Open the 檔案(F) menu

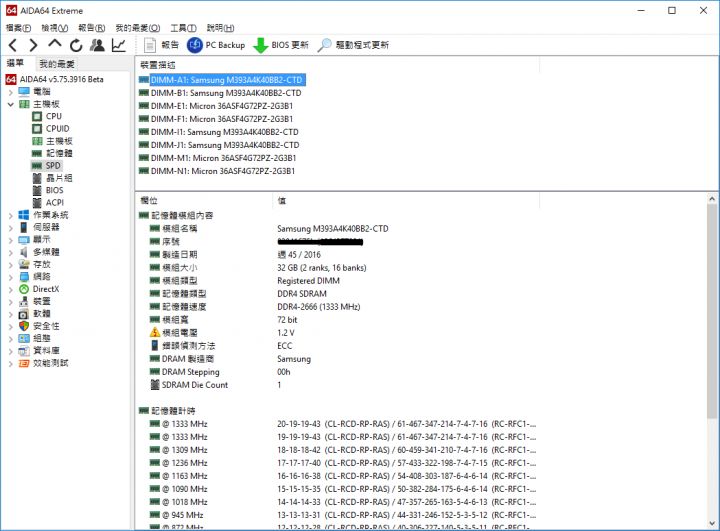coord(18,28)
